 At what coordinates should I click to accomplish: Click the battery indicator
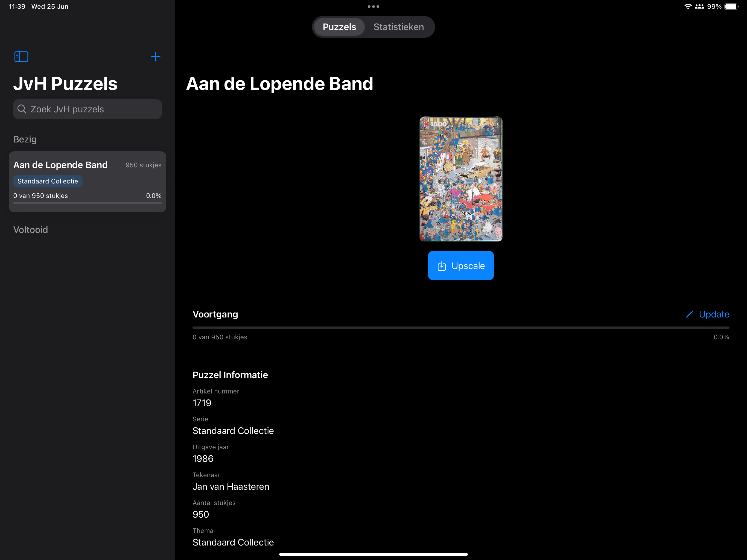pos(731,6)
